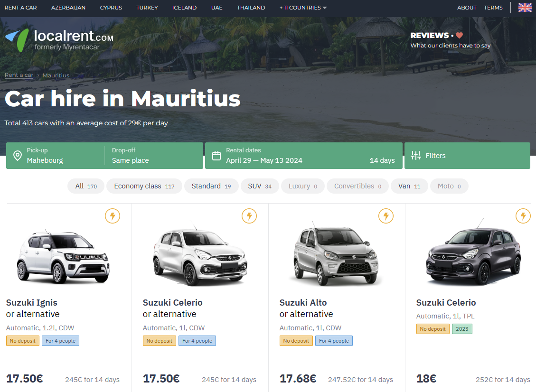Select the Economy class category filter
The image size is (536, 392).
[x=144, y=186]
